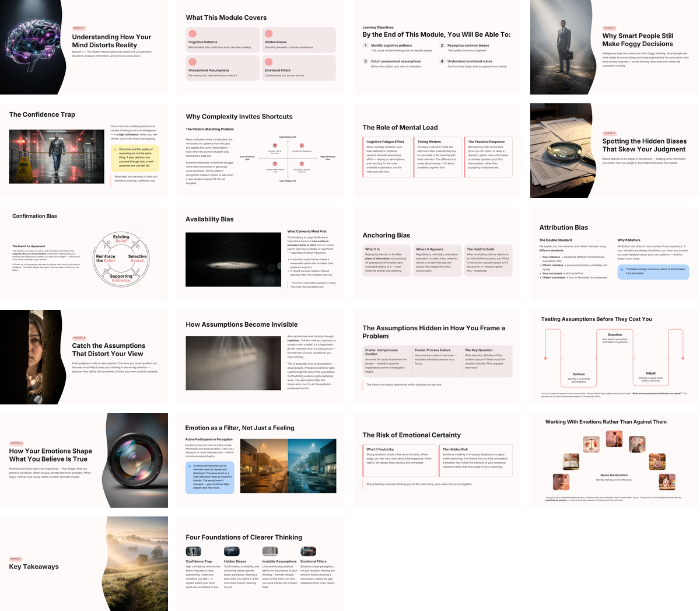Click the spotlight photo in Availability Bias slide

pyautogui.click(x=233, y=259)
